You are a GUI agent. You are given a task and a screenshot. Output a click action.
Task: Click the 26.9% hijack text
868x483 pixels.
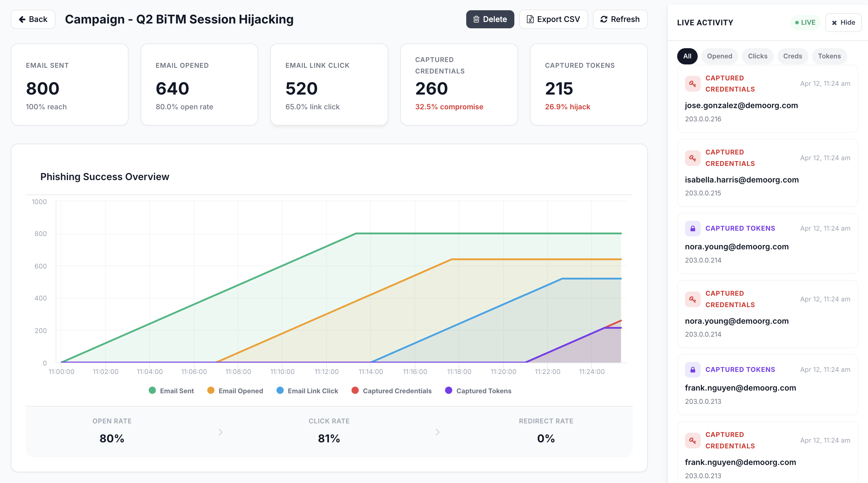click(567, 107)
